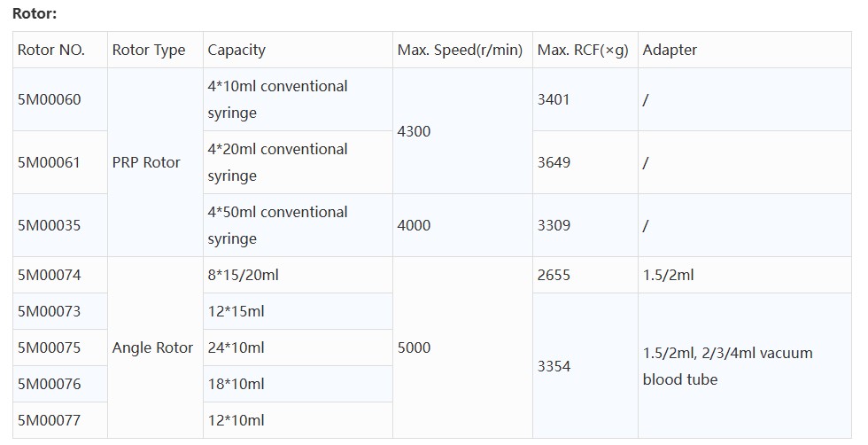Click the 5M00074 rotor number
This screenshot has width=868, height=445.
[x=50, y=275]
